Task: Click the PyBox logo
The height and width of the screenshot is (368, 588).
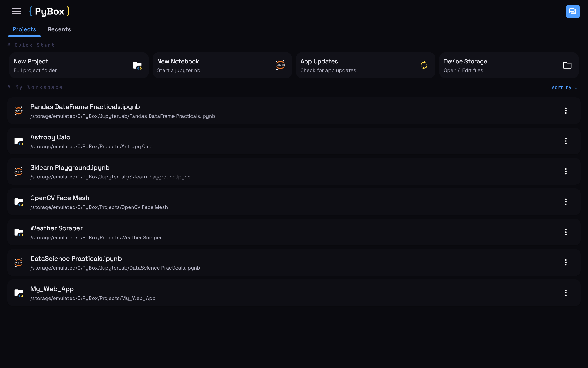Action: 49,11
